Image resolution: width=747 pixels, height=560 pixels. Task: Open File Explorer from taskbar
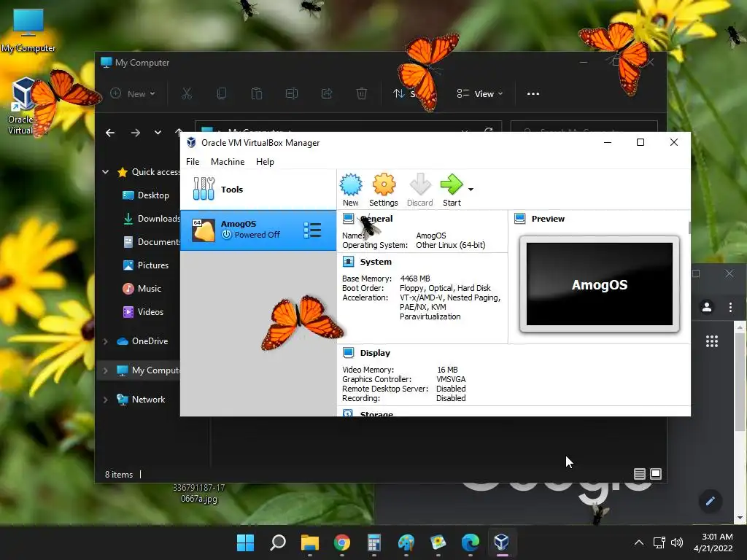[x=309, y=542]
